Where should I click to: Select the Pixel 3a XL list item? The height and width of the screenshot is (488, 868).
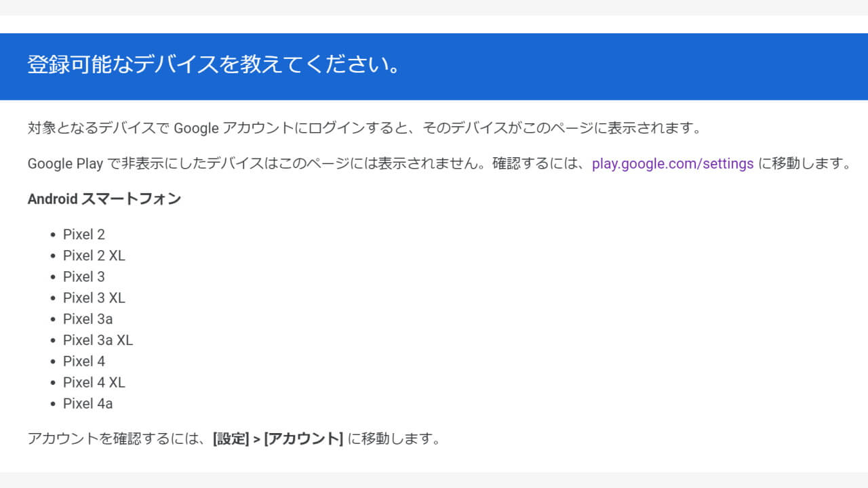coord(98,340)
